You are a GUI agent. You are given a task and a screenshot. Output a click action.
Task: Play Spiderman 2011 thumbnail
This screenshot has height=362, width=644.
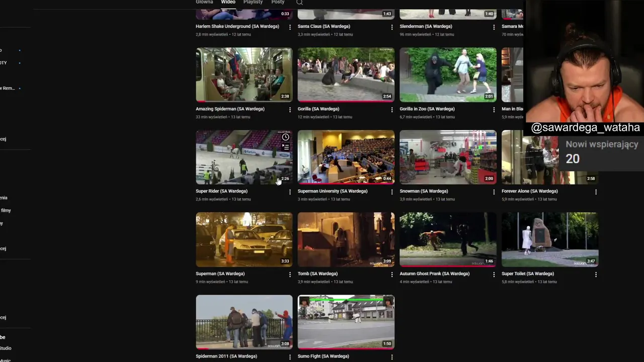click(244, 322)
